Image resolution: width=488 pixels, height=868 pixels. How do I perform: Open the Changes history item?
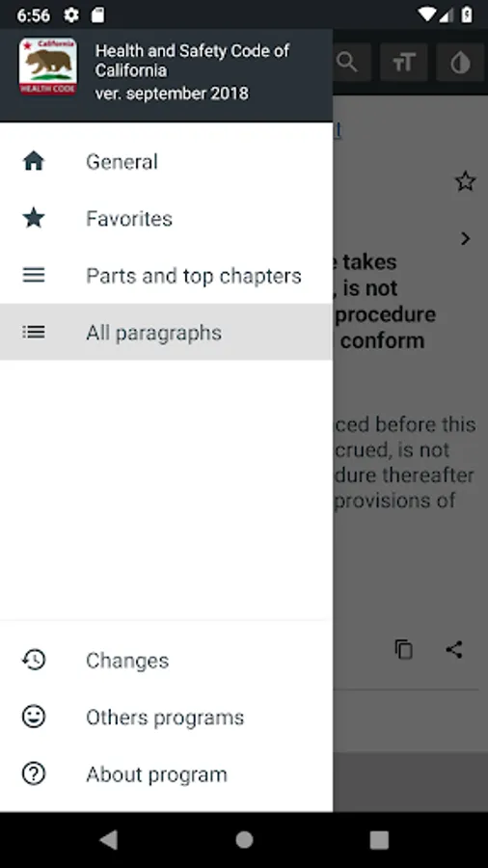166,660
